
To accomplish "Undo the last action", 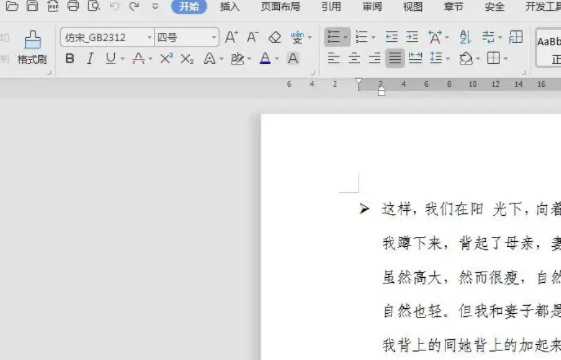I will [x=114, y=6].
